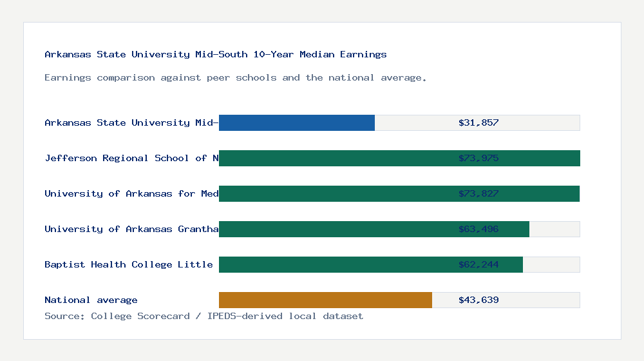Select the 'University of Arkansas for Med' label
This screenshot has height=361, width=644.
pyautogui.click(x=131, y=193)
